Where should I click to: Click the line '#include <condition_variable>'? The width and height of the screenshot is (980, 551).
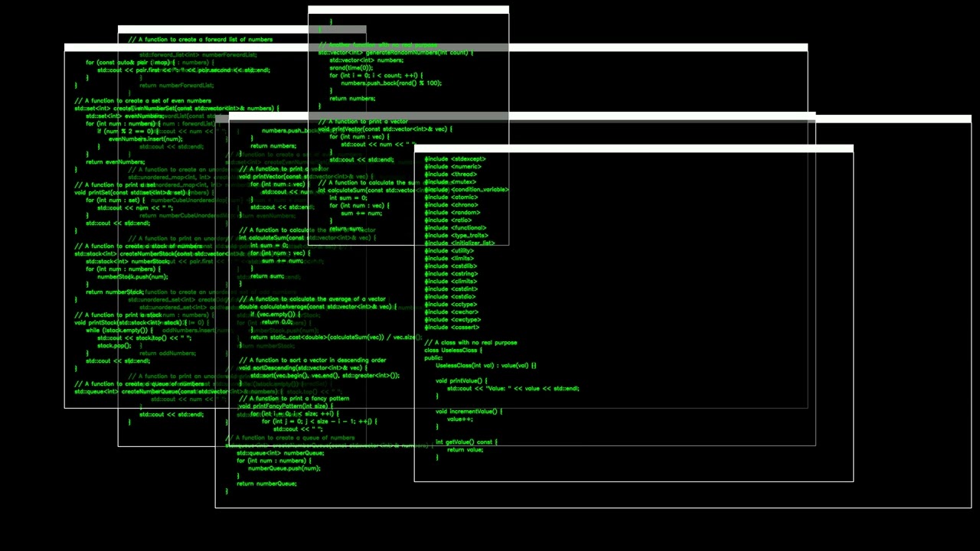coord(466,190)
